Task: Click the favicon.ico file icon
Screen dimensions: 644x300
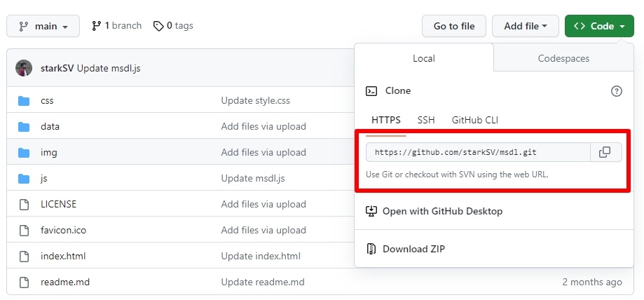Action: (25, 230)
